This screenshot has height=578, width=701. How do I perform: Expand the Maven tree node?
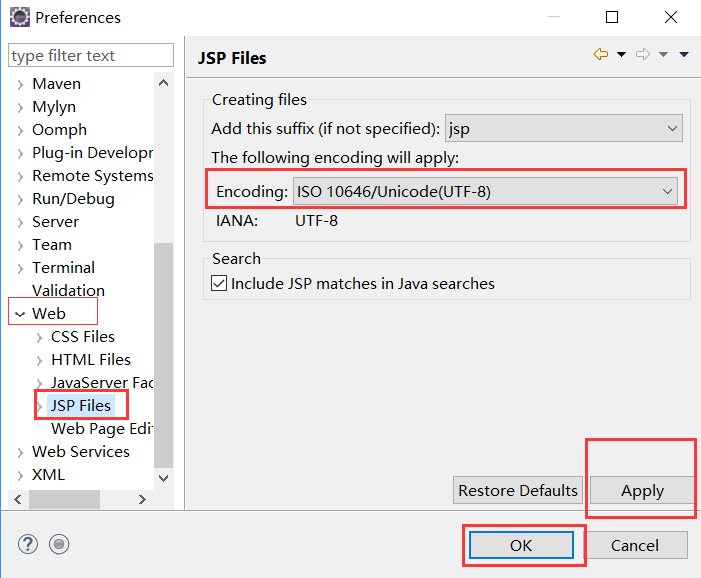(20, 84)
